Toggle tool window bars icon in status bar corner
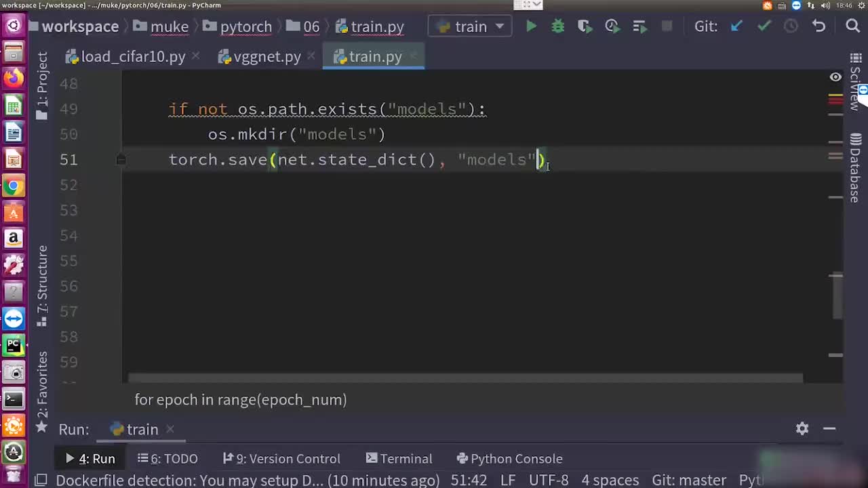 tap(41, 481)
